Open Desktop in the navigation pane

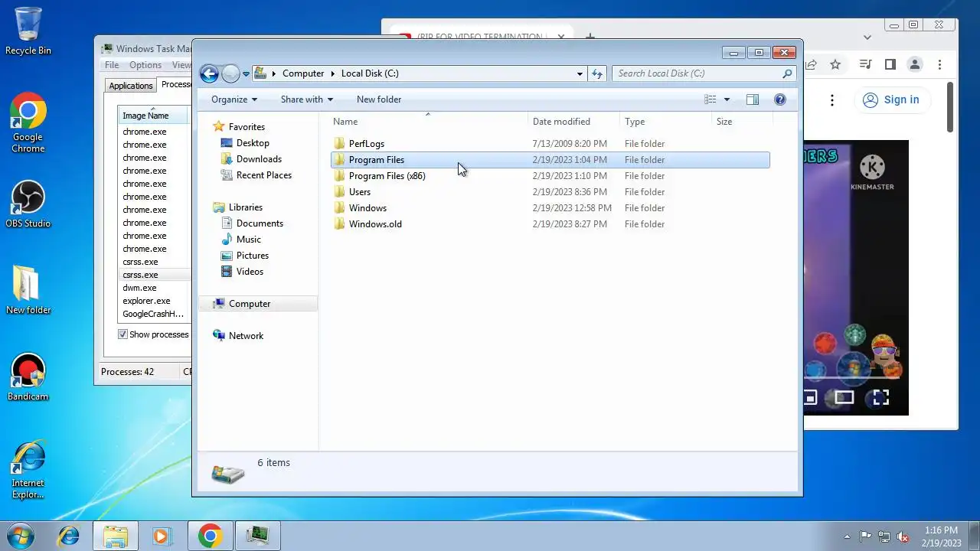(253, 143)
